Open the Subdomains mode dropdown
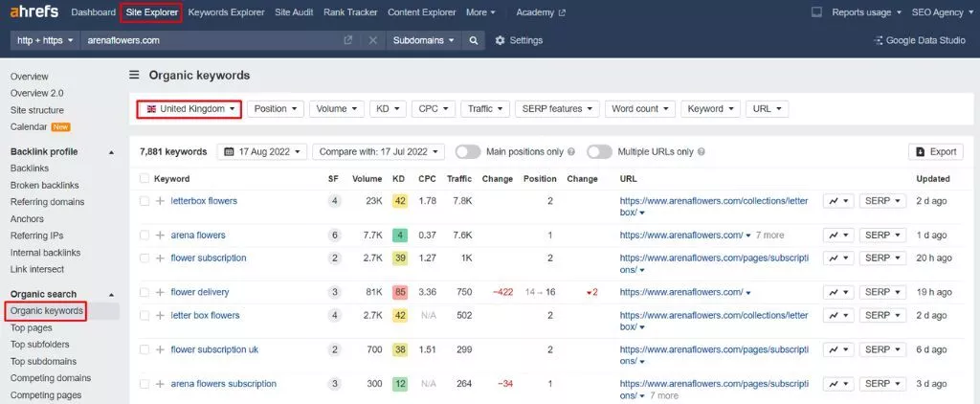This screenshot has width=980, height=404. click(x=424, y=40)
